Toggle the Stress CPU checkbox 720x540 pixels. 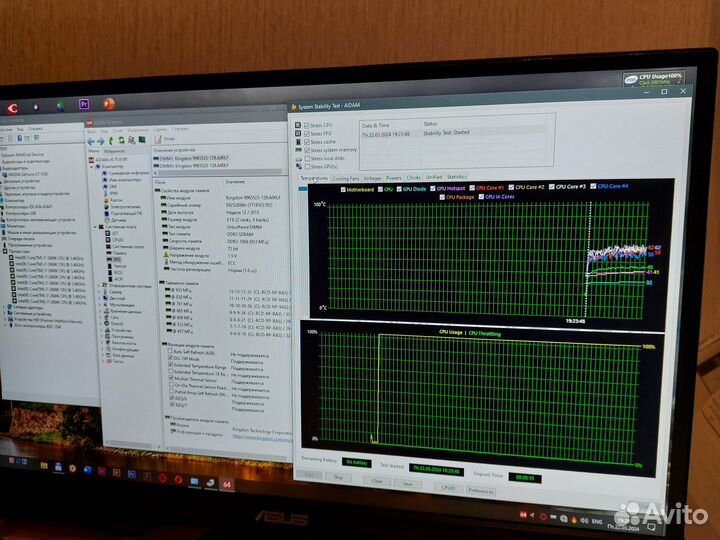[307, 125]
